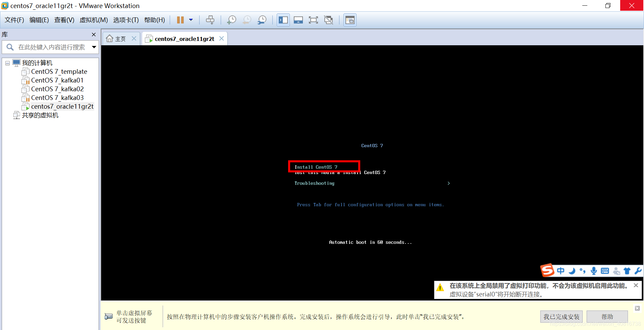Click 我已完成安装 button
The height and width of the screenshot is (330, 644).
561,317
